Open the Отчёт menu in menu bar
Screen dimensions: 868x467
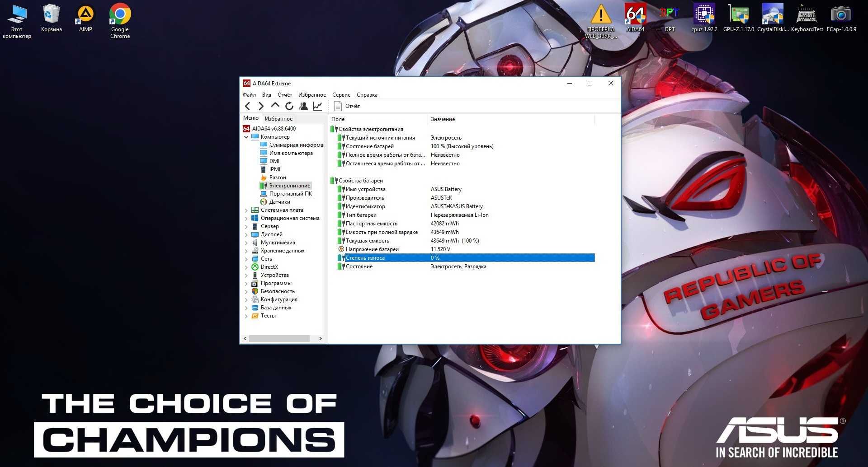(285, 95)
